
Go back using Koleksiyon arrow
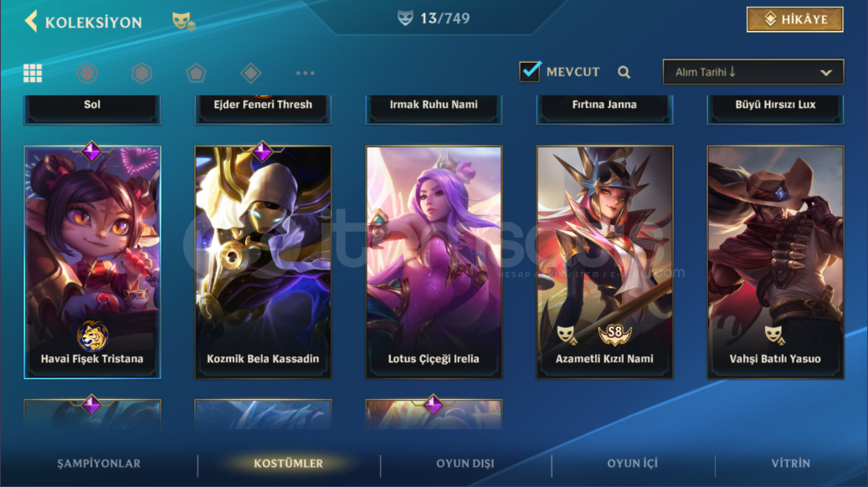click(31, 21)
